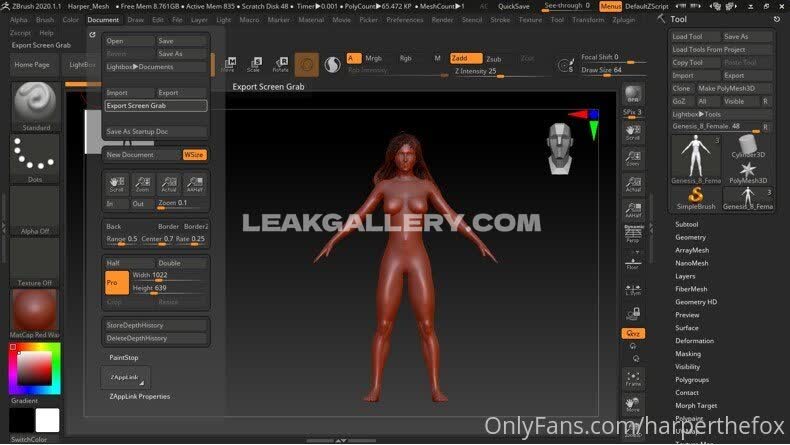Open the Texture Off slot
Image resolution: width=790 pixels, height=445 pixels.
(35, 262)
